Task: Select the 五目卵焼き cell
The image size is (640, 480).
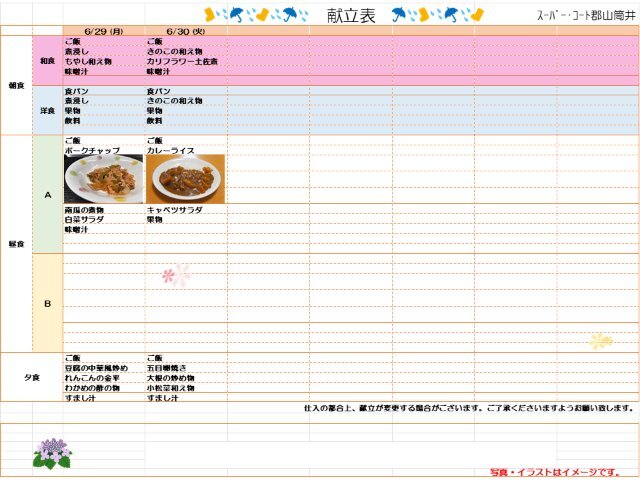Action: [x=167, y=368]
